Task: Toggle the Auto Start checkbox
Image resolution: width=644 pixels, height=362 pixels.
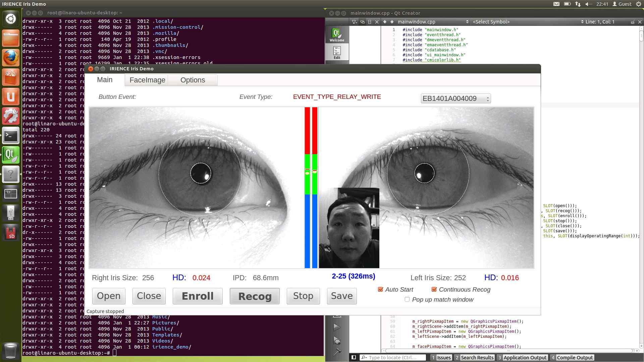Action: 380,289
